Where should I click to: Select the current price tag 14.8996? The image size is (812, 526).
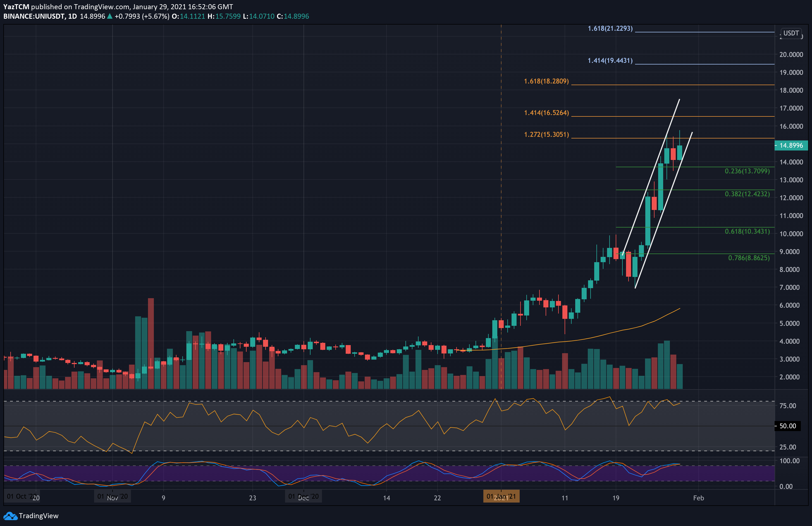(791, 145)
